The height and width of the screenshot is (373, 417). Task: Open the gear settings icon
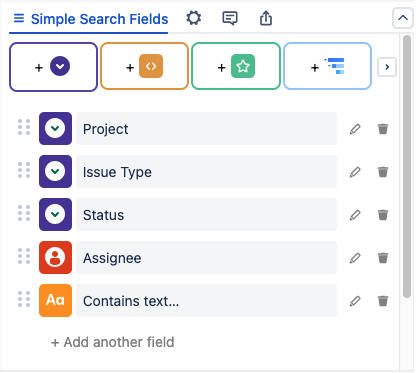click(194, 18)
